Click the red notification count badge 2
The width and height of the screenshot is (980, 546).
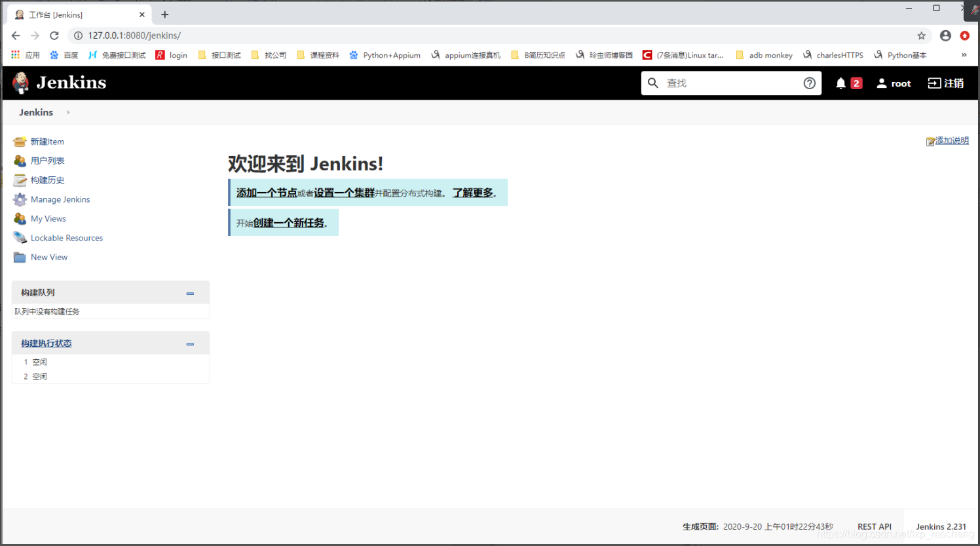click(856, 83)
